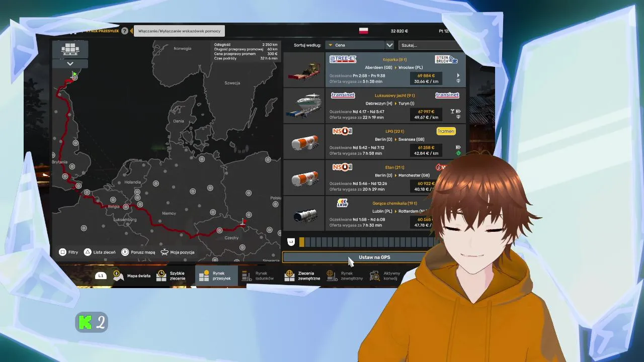Click the 69 884 € price of Koparka job
The height and width of the screenshot is (362, 644).
pos(426,76)
